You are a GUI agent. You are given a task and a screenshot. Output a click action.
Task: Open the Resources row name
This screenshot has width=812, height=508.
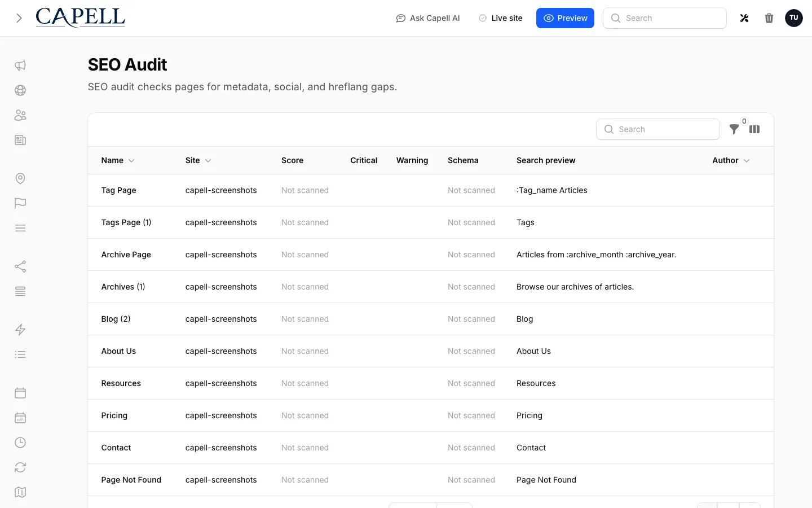tap(121, 383)
